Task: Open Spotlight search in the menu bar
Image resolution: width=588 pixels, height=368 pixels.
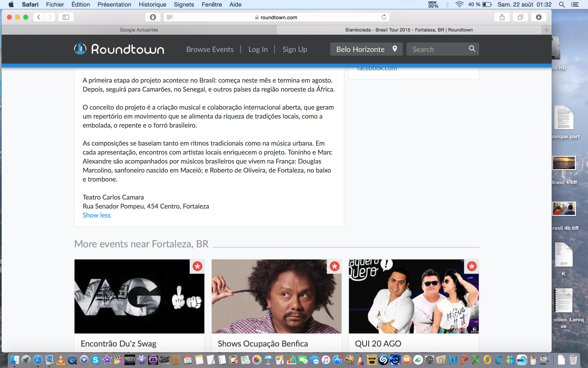Action: coord(562,4)
